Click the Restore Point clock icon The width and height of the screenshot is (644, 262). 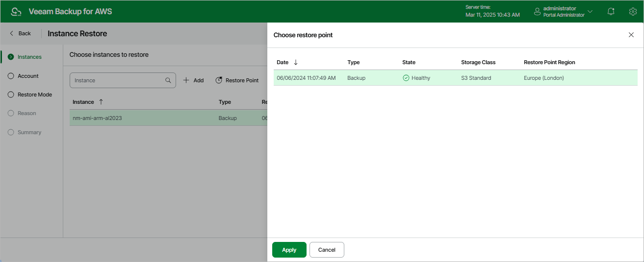[x=219, y=80]
